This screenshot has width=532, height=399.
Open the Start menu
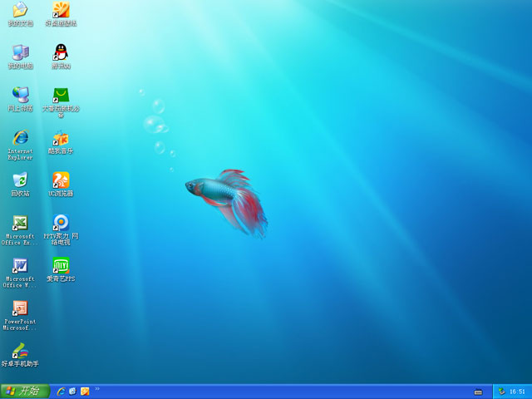point(25,391)
